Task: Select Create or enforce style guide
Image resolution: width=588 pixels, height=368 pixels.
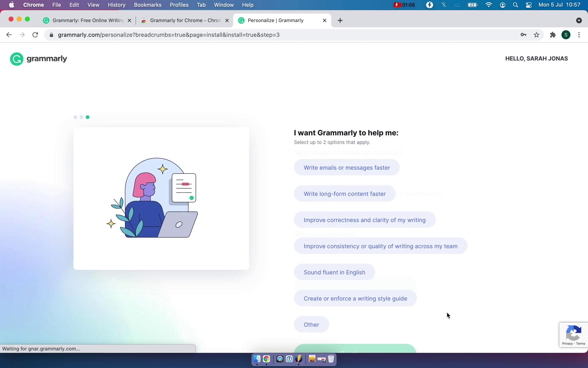Action: [x=355, y=298]
